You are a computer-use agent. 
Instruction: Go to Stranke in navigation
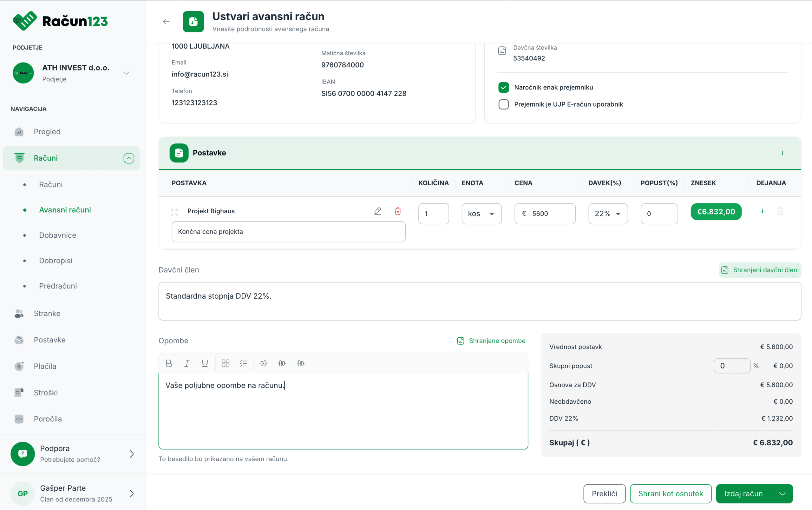47,313
